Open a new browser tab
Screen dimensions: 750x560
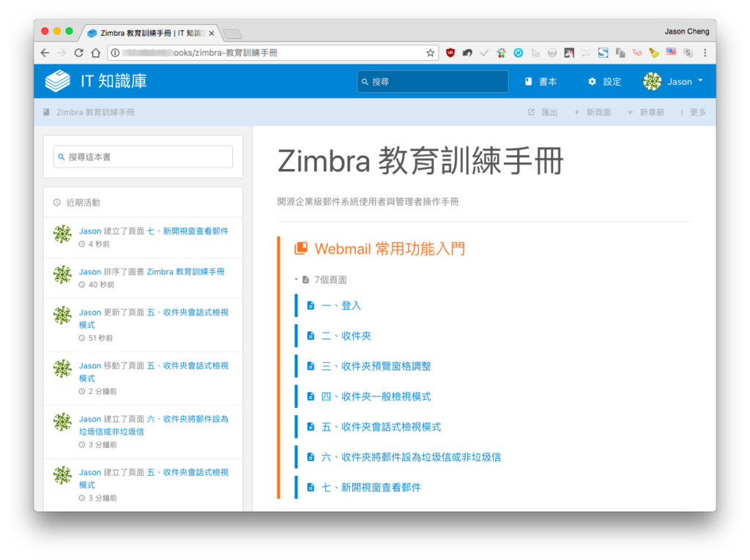(233, 34)
